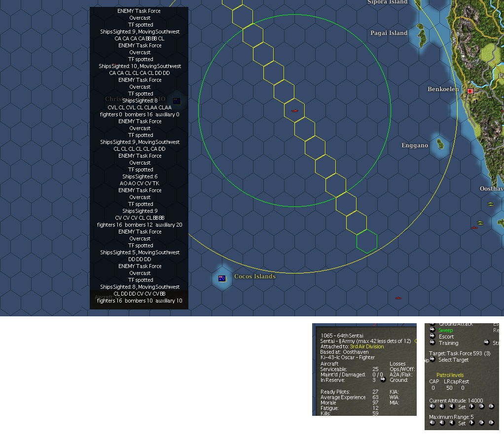Click the Based at: Oosthaven line
This screenshot has width=504, height=439.
(344, 352)
